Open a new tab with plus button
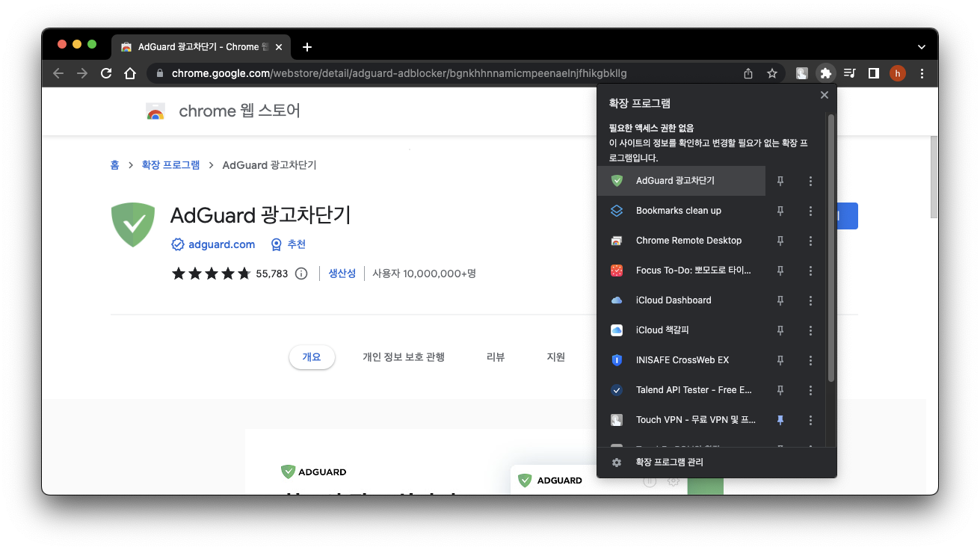Image resolution: width=980 pixels, height=550 pixels. point(306,47)
